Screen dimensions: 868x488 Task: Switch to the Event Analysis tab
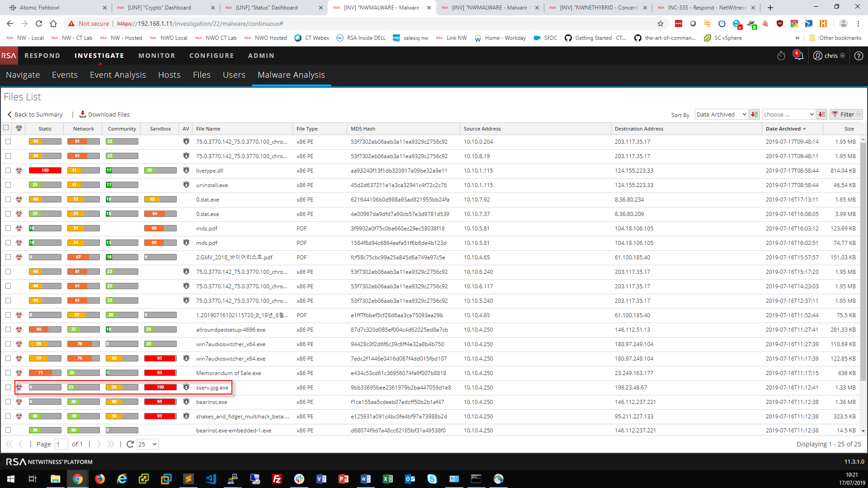(x=118, y=75)
